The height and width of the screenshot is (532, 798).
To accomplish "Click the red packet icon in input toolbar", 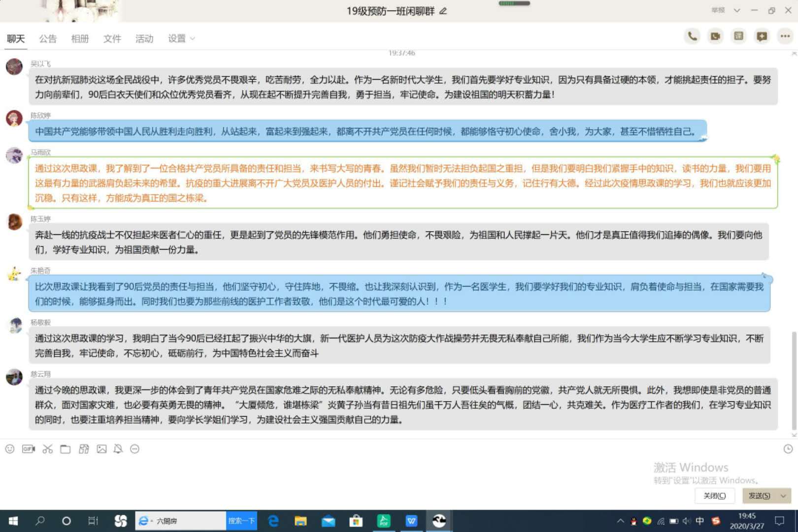I will (x=84, y=449).
